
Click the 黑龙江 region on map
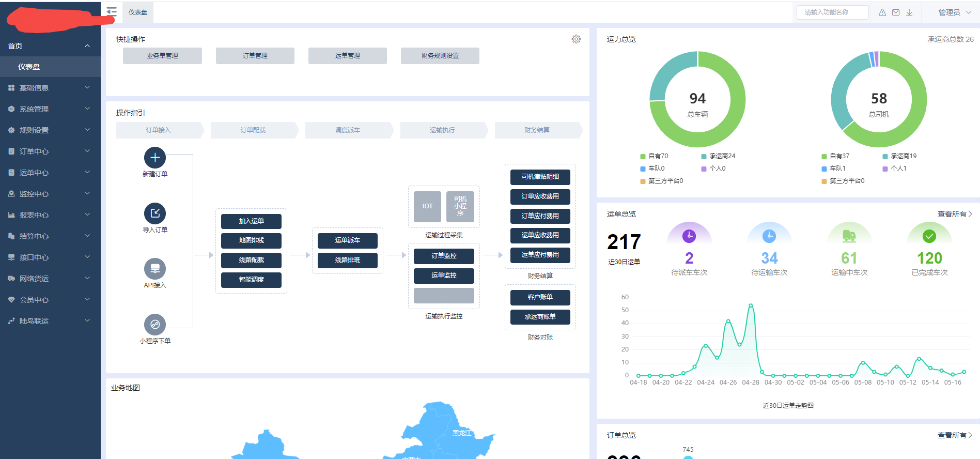click(x=461, y=433)
